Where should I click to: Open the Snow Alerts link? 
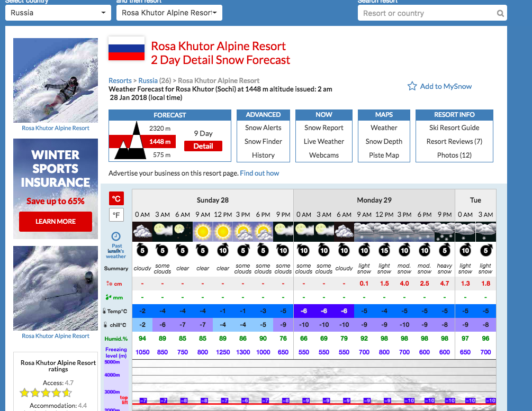[263, 127]
